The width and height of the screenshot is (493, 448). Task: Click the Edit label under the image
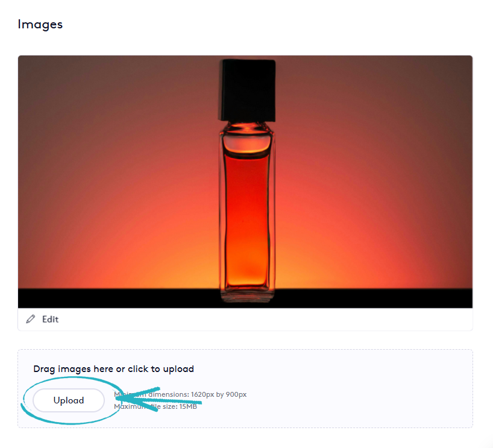50,320
